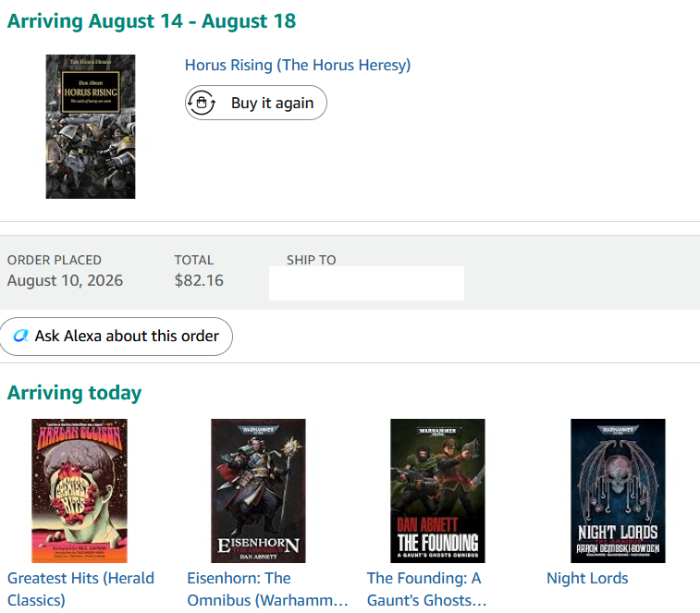700x613 pixels.
Task: Click the blank ship-to address box
Action: [x=366, y=284]
